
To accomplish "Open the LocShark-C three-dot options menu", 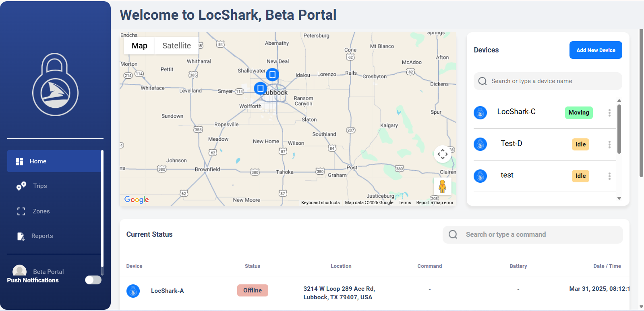I will tap(609, 113).
